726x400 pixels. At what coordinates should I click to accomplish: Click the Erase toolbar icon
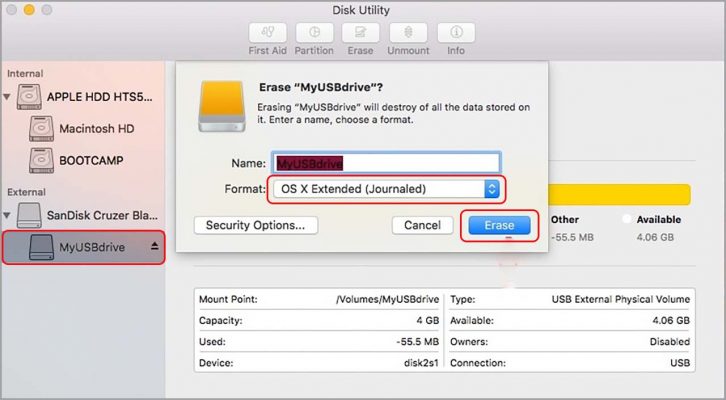click(x=360, y=33)
